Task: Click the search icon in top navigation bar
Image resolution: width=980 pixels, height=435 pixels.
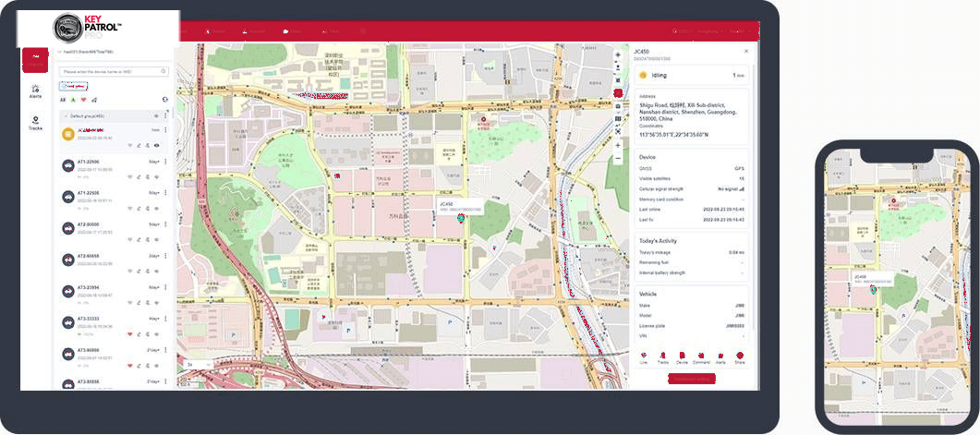Action: (x=363, y=30)
